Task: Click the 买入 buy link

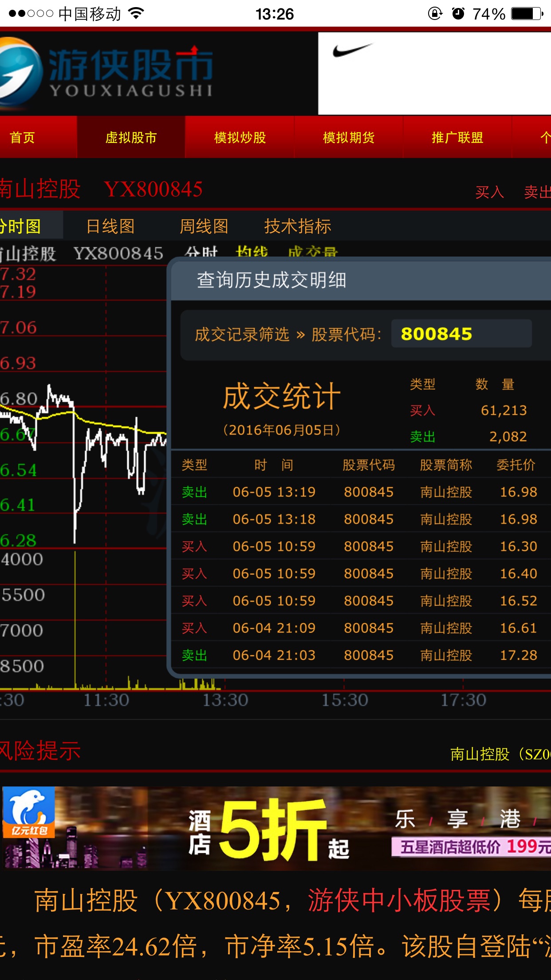Action: [x=489, y=192]
